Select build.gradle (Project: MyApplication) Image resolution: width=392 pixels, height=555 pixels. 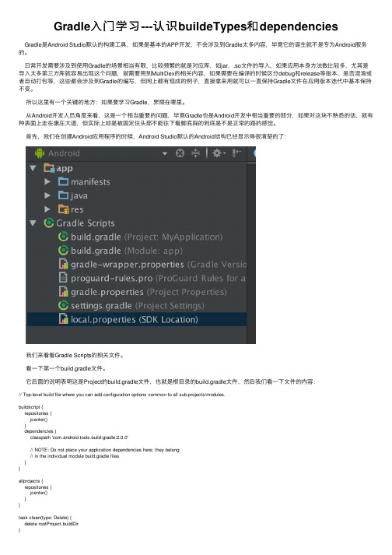(x=140, y=237)
